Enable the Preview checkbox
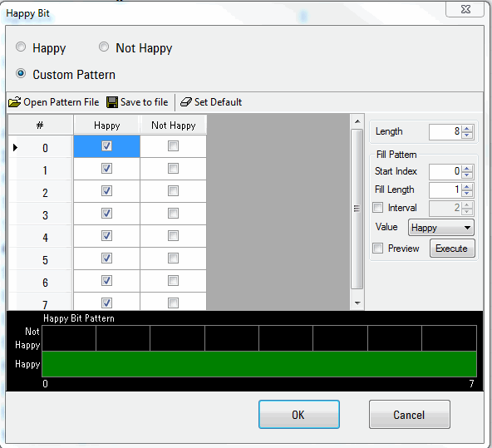 pyautogui.click(x=378, y=249)
